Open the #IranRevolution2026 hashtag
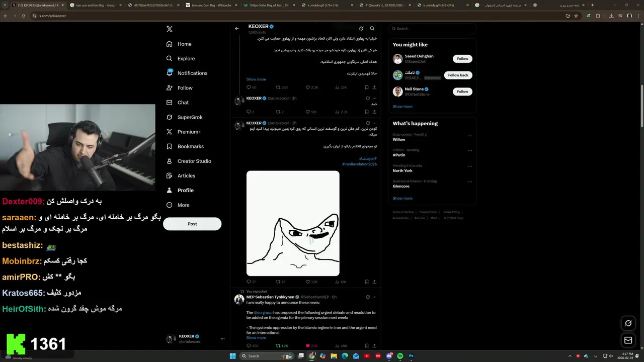 coord(359,164)
